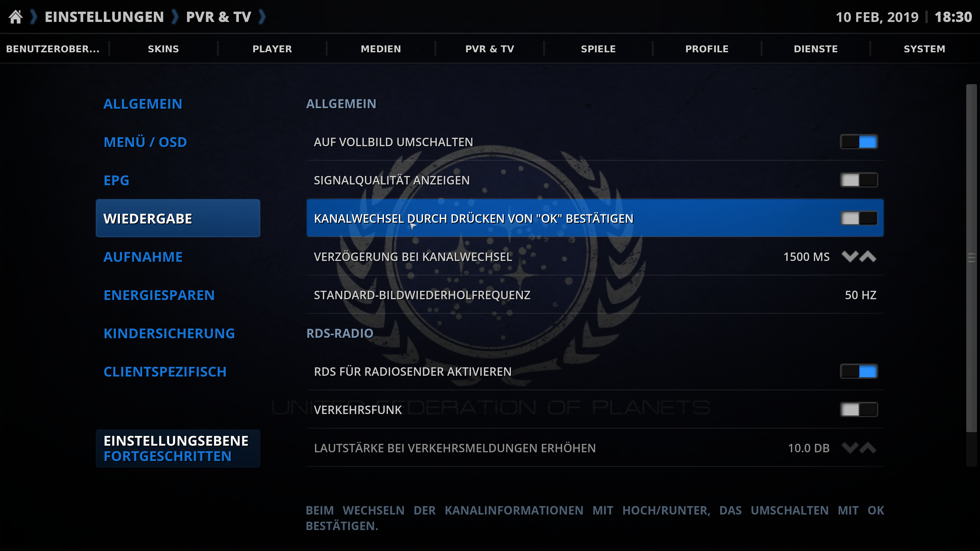Click the 18:30 clock display
The image size is (980, 551).
coord(953,17)
